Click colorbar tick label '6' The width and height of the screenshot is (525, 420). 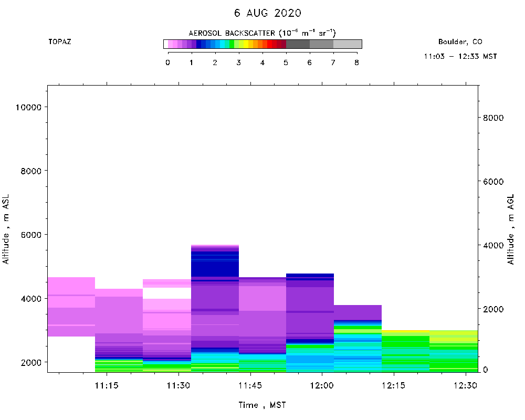point(309,62)
